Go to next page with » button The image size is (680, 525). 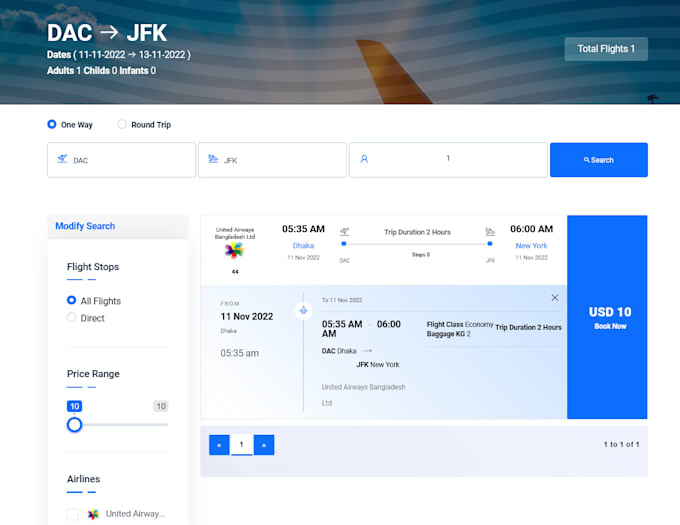264,445
